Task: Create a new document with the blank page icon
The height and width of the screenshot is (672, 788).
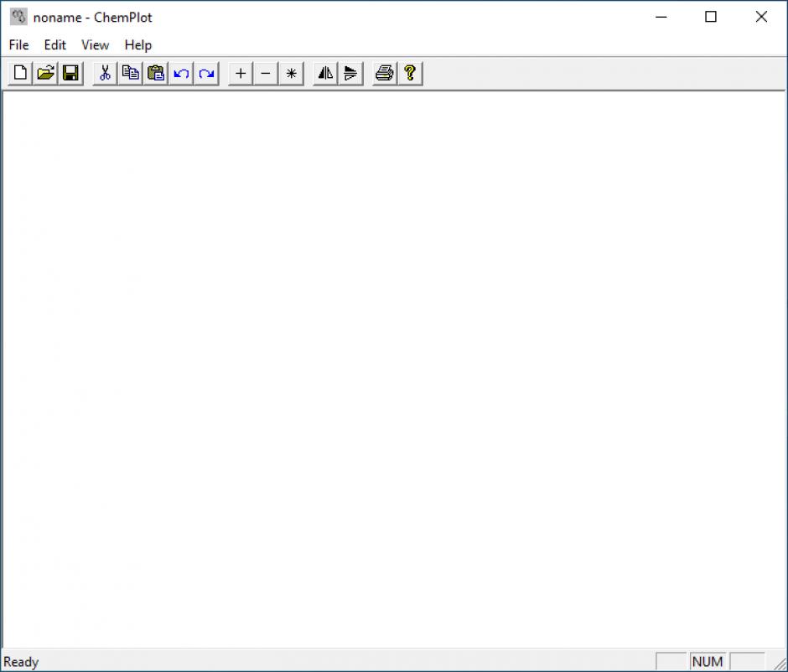Action: click(21, 74)
